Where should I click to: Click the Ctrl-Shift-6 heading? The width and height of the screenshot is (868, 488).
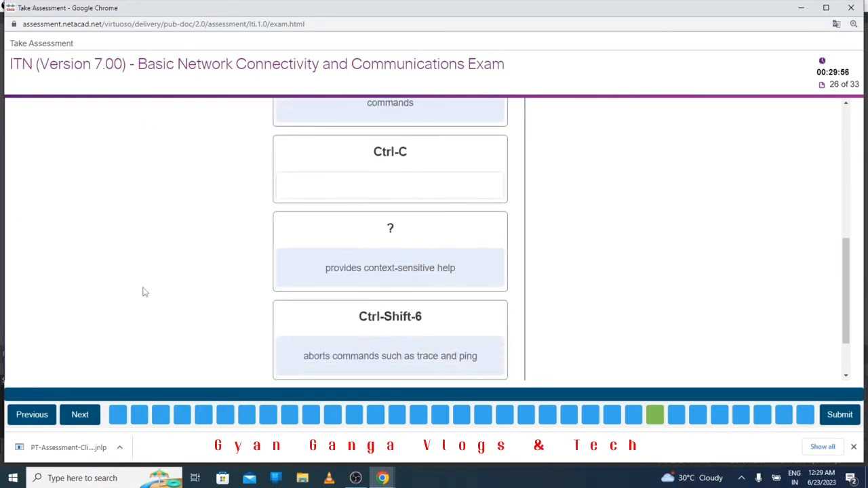pos(390,317)
